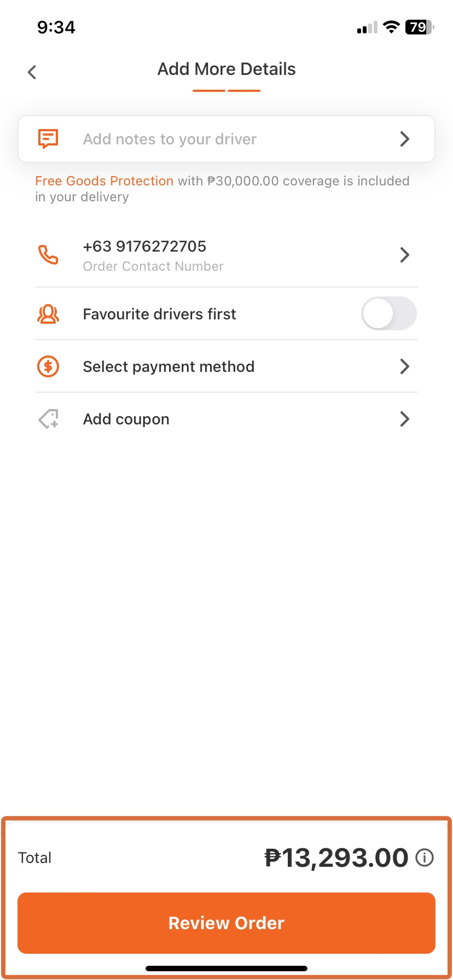Tap the back arrow icon

pyautogui.click(x=32, y=72)
